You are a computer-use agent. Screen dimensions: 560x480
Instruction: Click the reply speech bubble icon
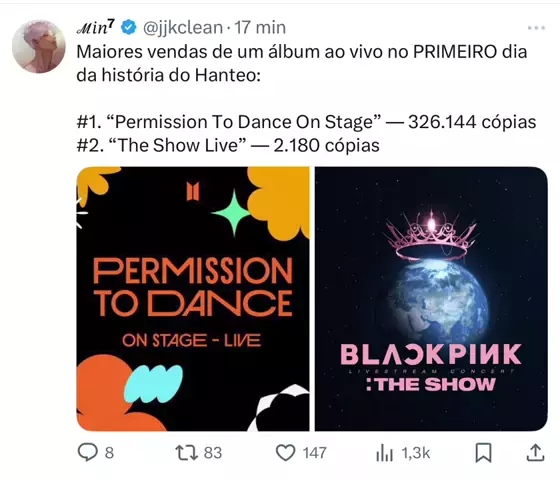[x=88, y=452]
